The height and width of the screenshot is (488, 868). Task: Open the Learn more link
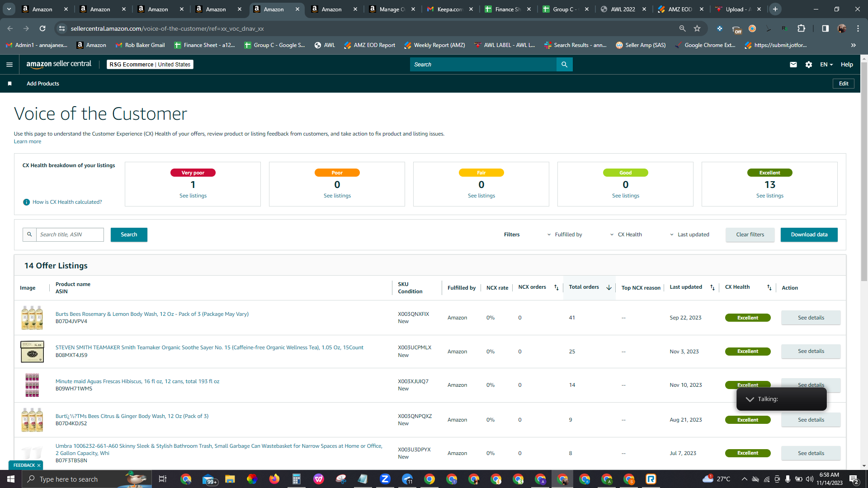click(28, 141)
